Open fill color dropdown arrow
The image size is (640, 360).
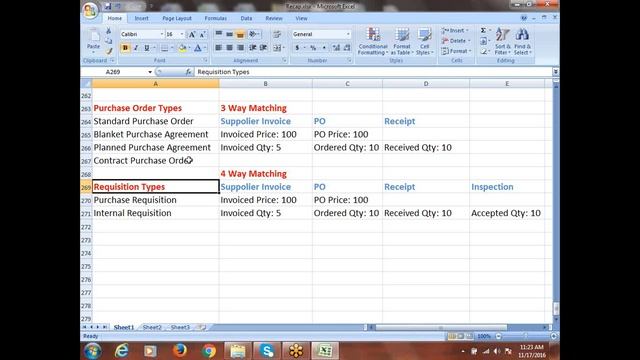[189, 48]
